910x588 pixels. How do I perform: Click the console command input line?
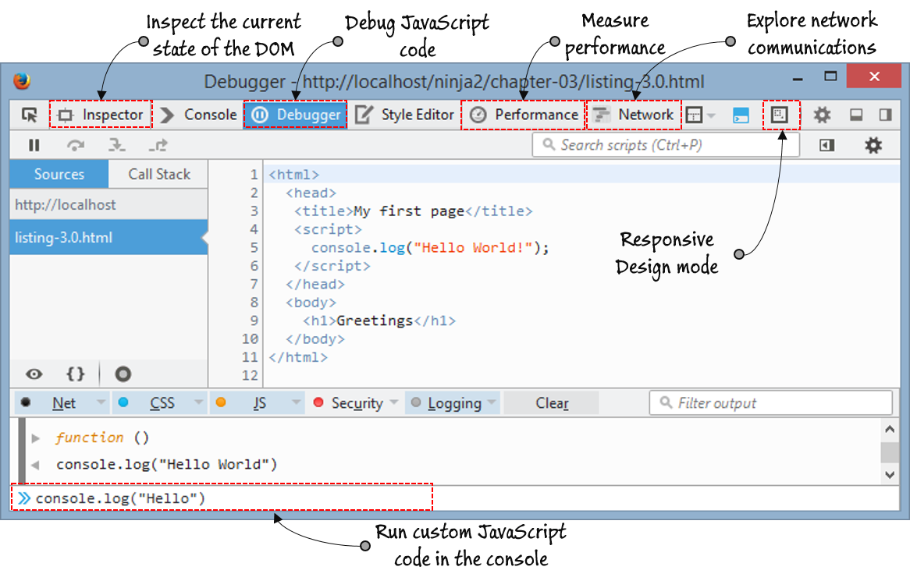(x=222, y=498)
